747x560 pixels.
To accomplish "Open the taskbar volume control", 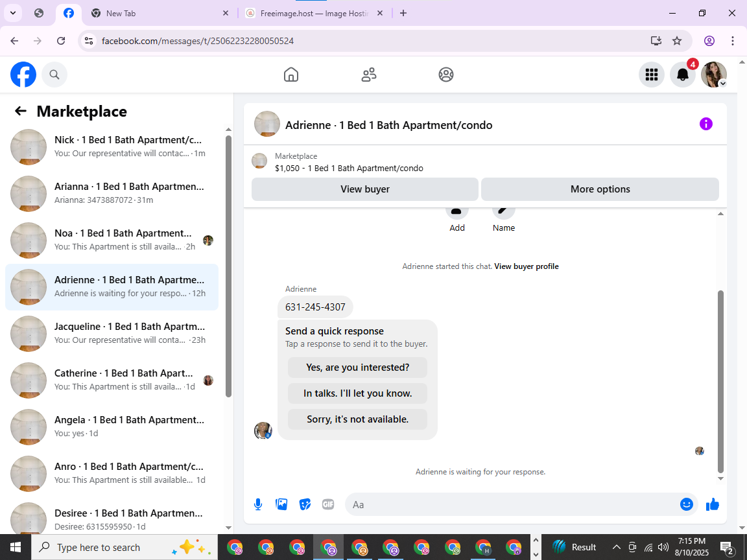I will click(x=663, y=547).
